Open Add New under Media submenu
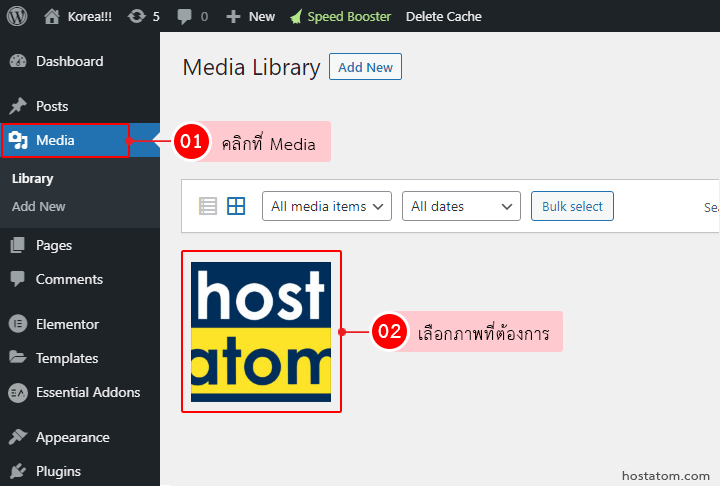 (x=39, y=206)
